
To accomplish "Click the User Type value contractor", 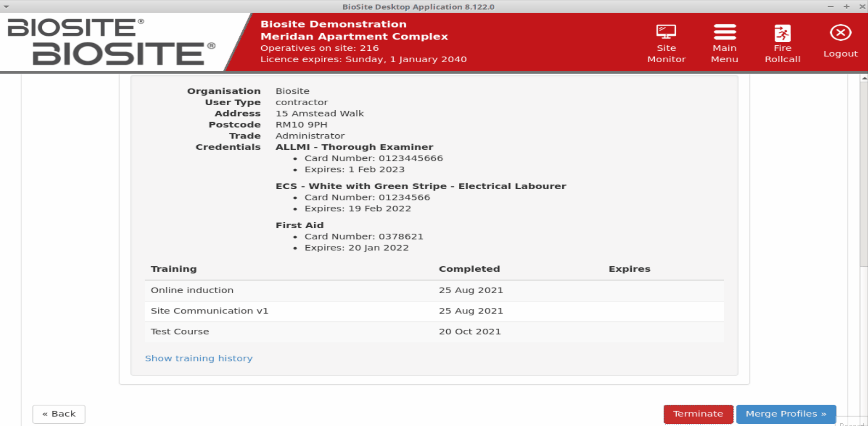I will pos(302,103).
